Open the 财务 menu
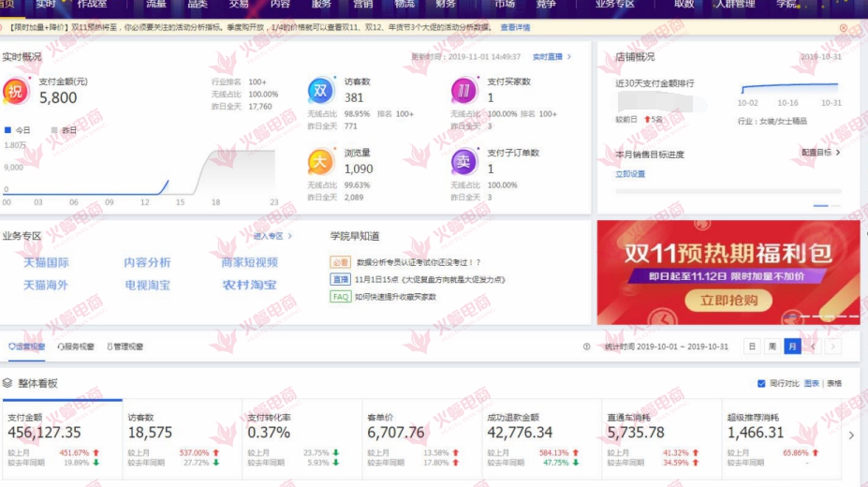Viewport: 868px width, 487px height. 446,5
